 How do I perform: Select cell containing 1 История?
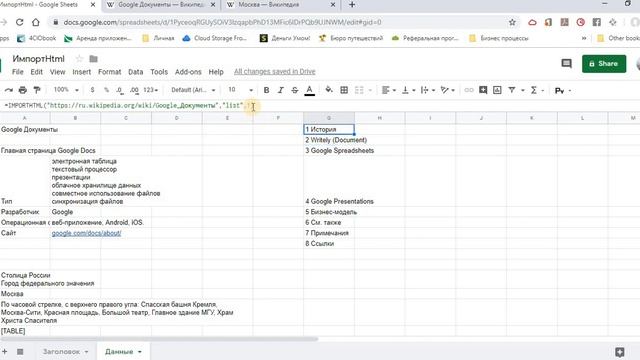click(x=329, y=129)
